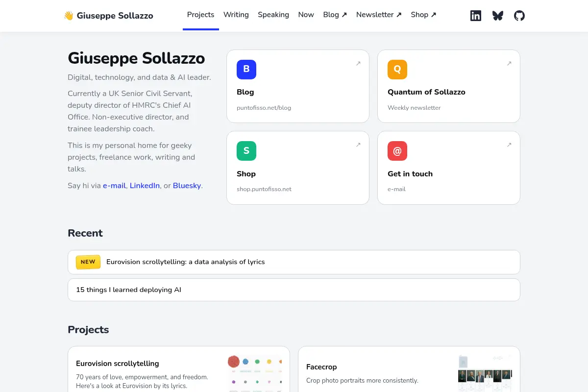Open the Quantum of Sollazzo card title
This screenshot has width=588, height=392.
pyautogui.click(x=426, y=92)
